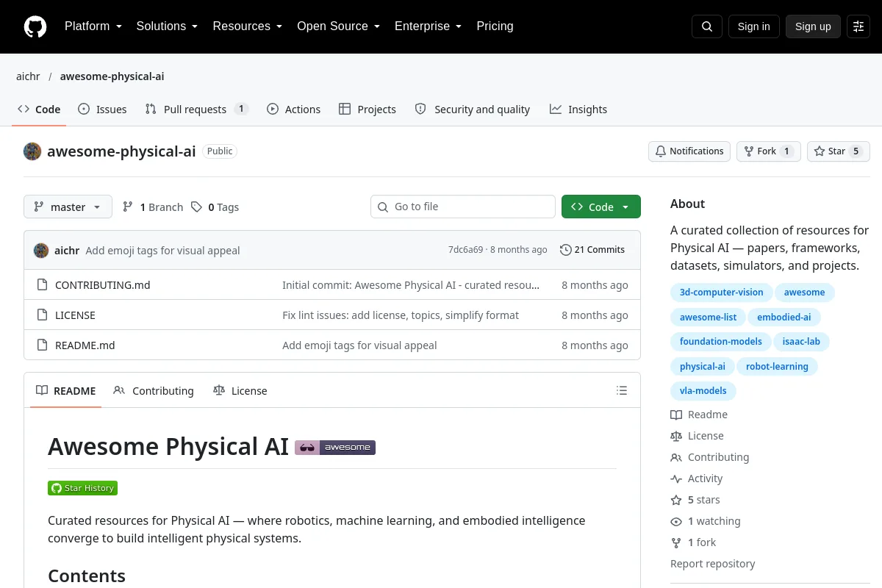Click the GitHub logo icon
The height and width of the screenshot is (588, 882).
(35, 26)
